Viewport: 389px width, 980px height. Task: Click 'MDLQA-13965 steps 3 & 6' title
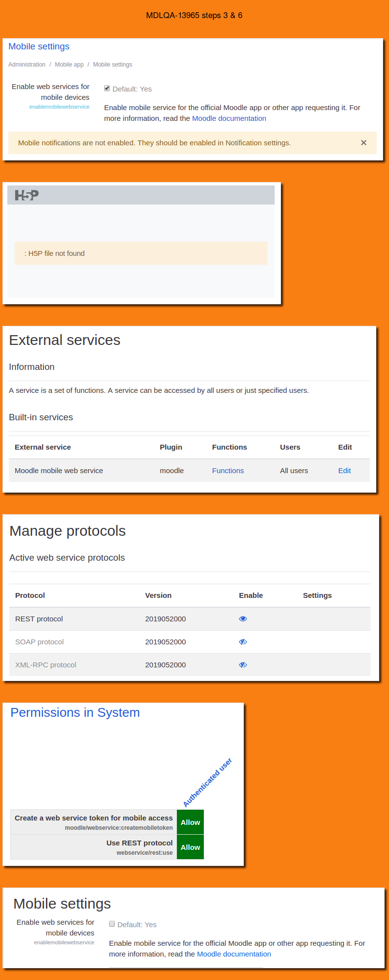194,16
